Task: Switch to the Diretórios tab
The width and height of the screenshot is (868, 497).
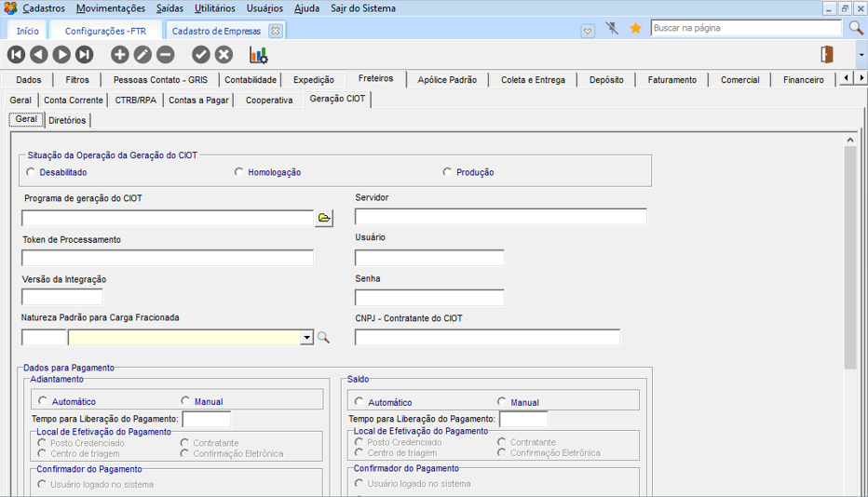Action: click(67, 120)
